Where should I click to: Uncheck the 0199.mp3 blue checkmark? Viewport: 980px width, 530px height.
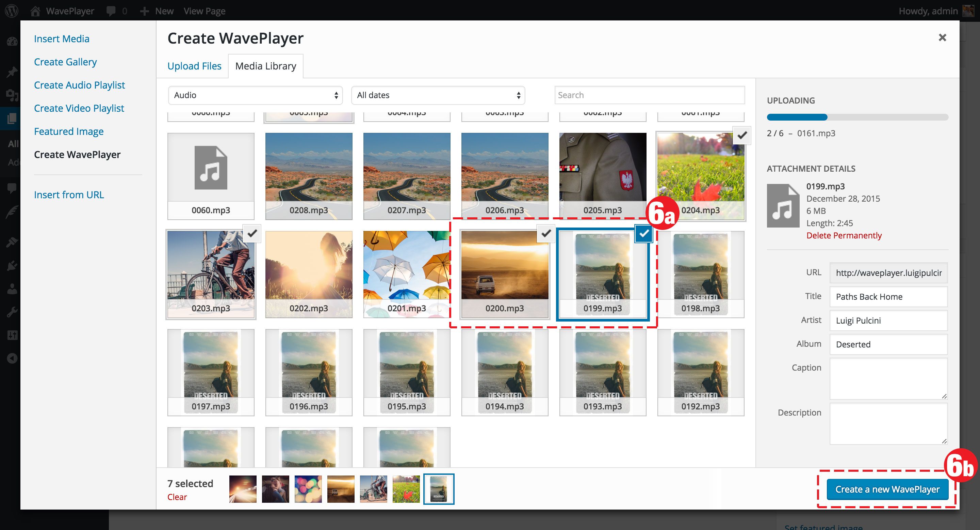click(644, 234)
